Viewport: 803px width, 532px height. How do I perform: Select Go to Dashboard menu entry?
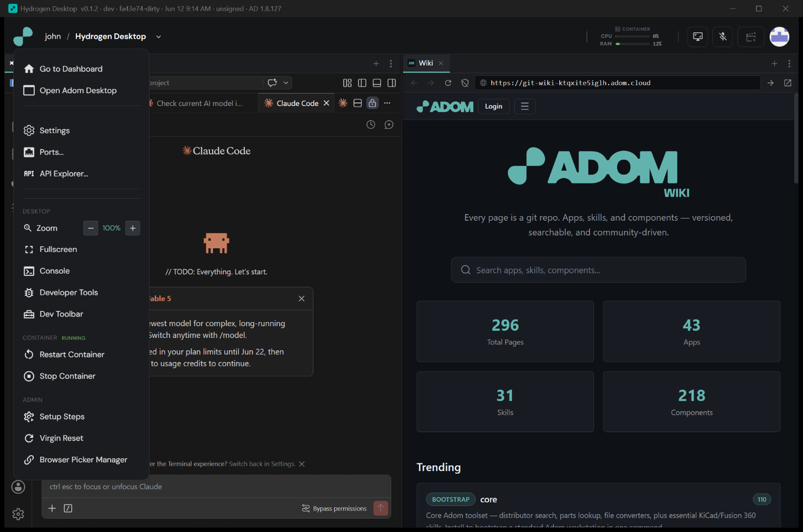pyautogui.click(x=81, y=69)
